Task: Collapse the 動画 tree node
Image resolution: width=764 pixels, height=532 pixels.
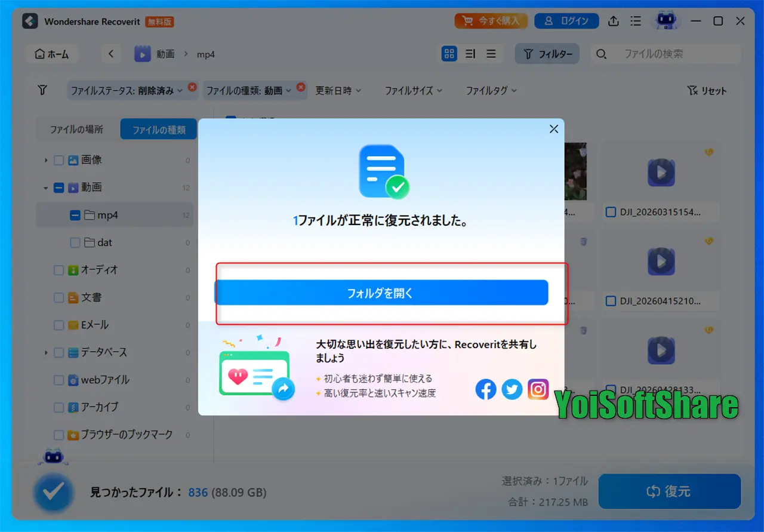Action: click(46, 187)
